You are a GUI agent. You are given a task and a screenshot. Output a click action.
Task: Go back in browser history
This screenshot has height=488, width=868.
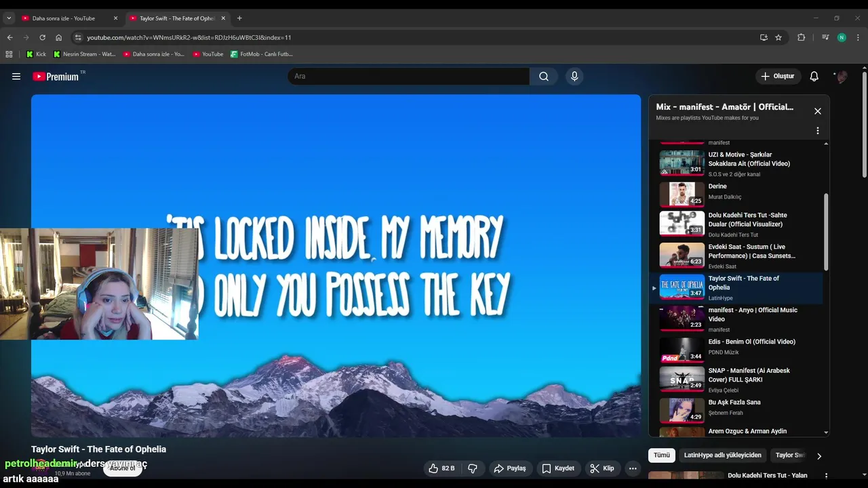click(9, 37)
